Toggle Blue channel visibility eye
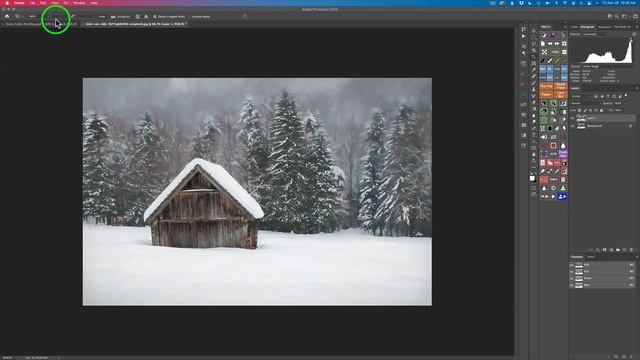The image size is (640, 360). click(571, 285)
